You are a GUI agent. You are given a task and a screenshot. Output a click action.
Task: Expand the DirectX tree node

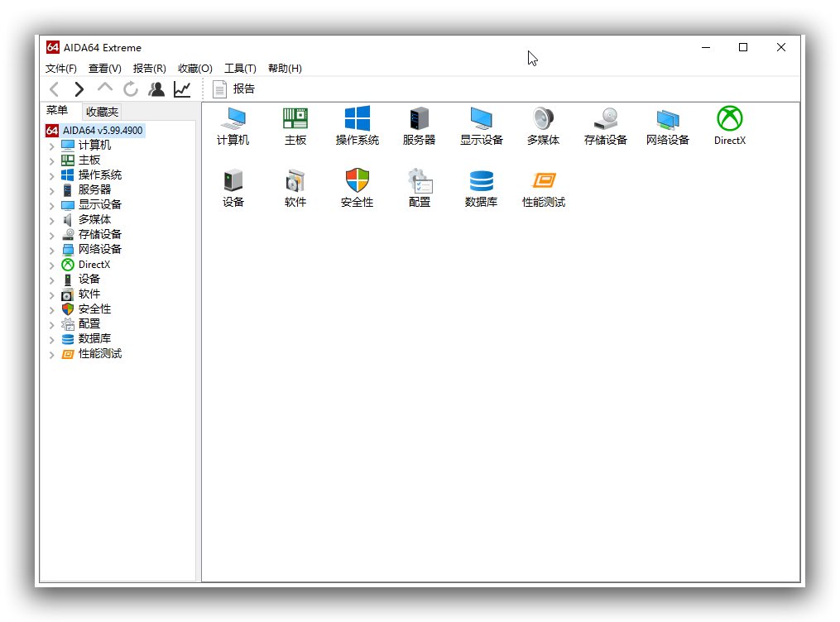[52, 264]
